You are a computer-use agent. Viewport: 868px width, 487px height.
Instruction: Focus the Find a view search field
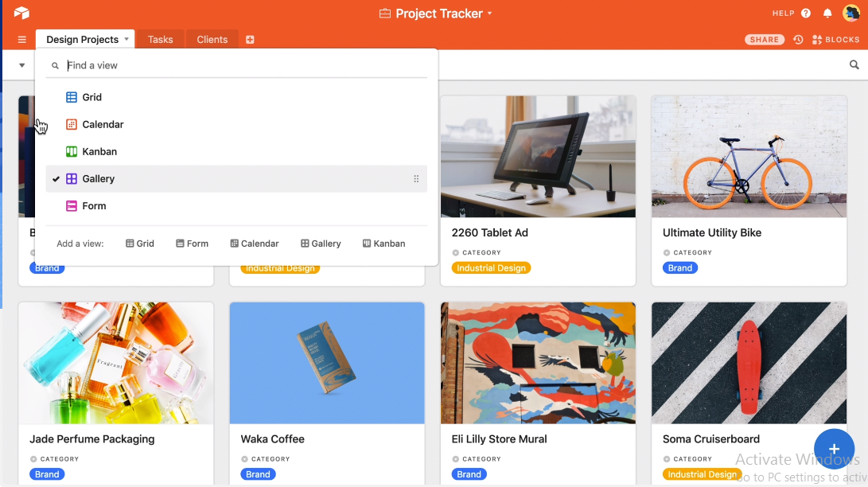tap(236, 65)
